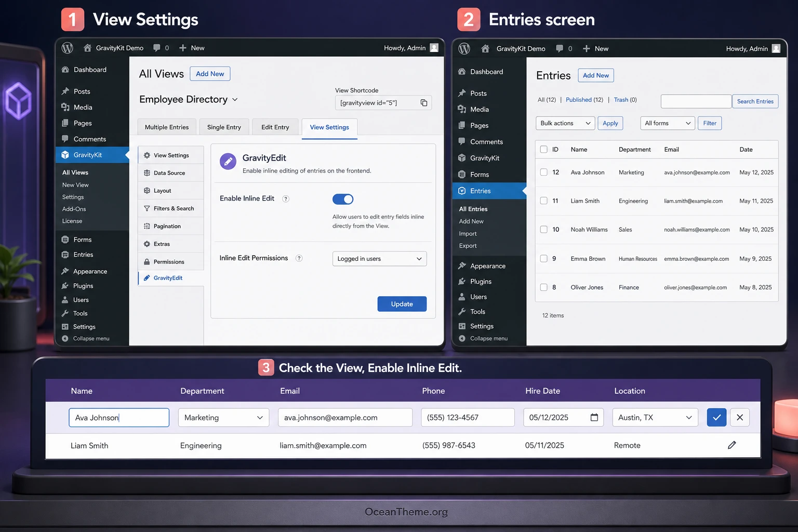Switch to the Edit Entry tab
Image resolution: width=798 pixels, height=532 pixels.
point(275,127)
